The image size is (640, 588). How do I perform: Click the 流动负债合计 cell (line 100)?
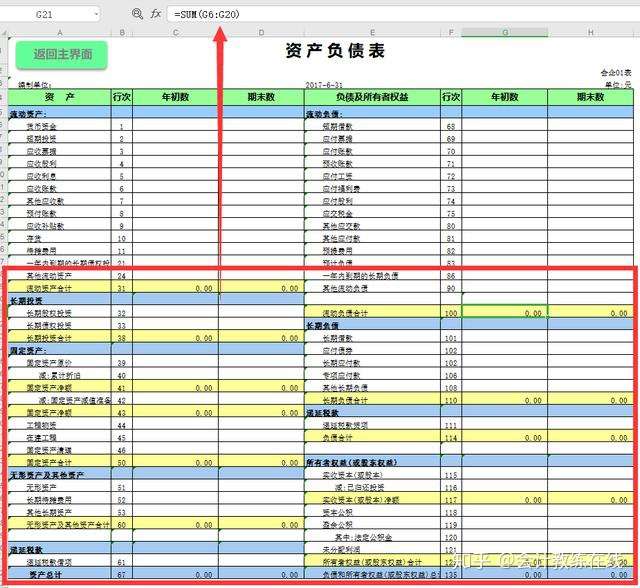point(372,313)
